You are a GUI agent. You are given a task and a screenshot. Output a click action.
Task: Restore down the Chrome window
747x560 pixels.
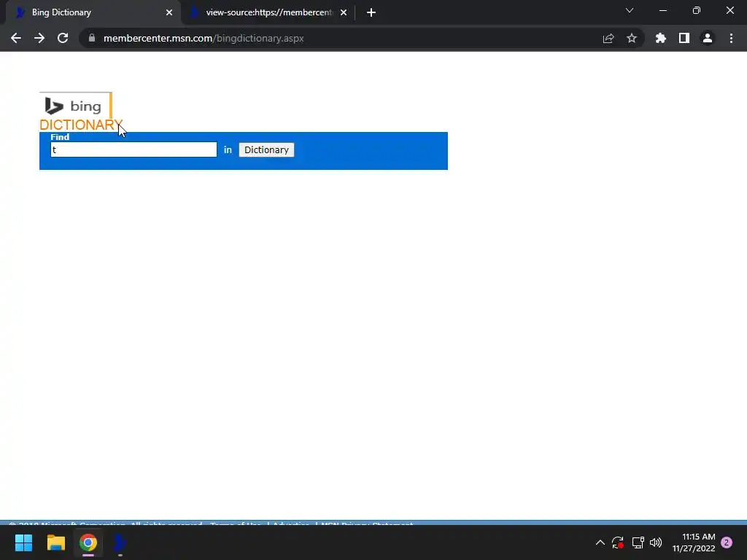tap(697, 10)
